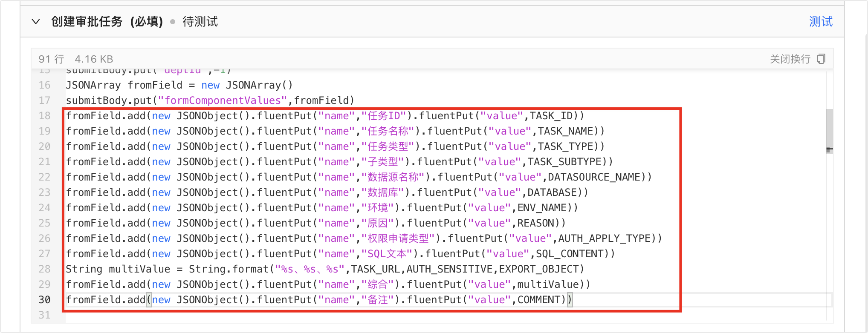Click the String multiValue format line
868x333 pixels.
(x=324, y=269)
